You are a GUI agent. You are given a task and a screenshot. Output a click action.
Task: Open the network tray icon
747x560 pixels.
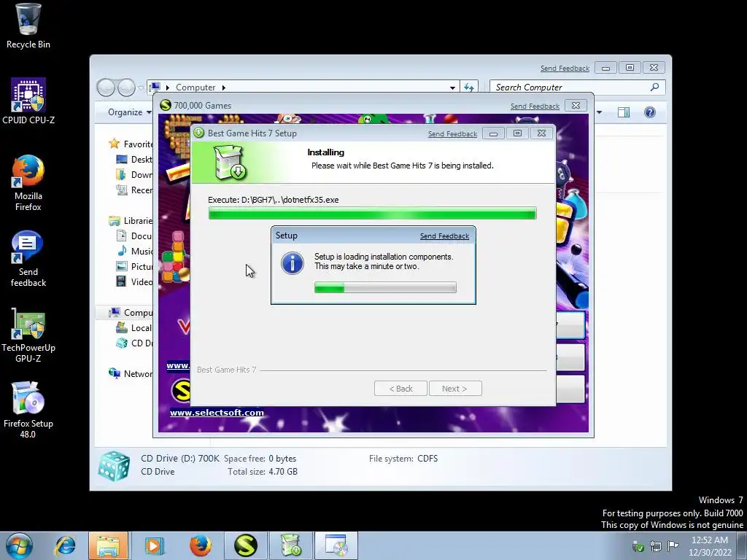(656, 545)
